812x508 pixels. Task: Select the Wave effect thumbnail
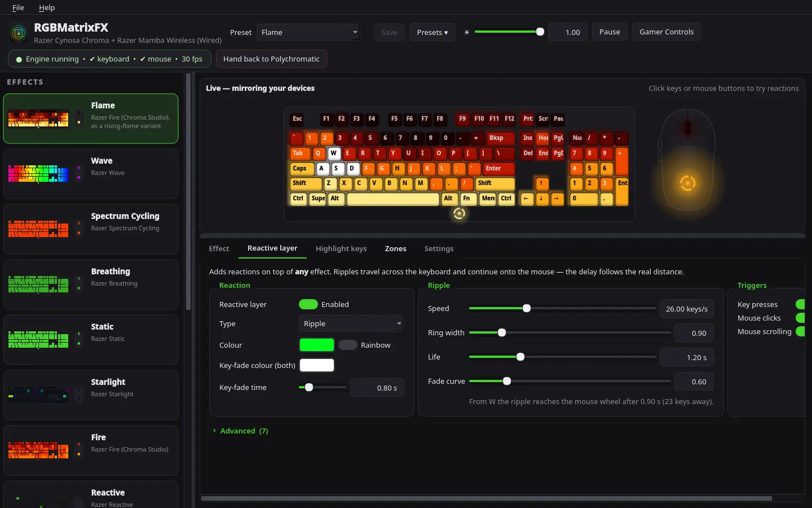pyautogui.click(x=38, y=174)
